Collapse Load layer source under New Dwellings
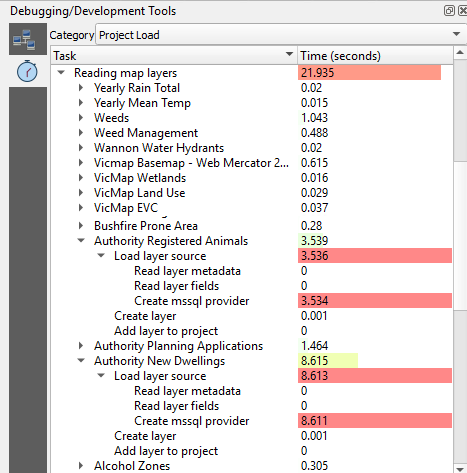Viewport: 467px width, 473px height. coord(101,376)
